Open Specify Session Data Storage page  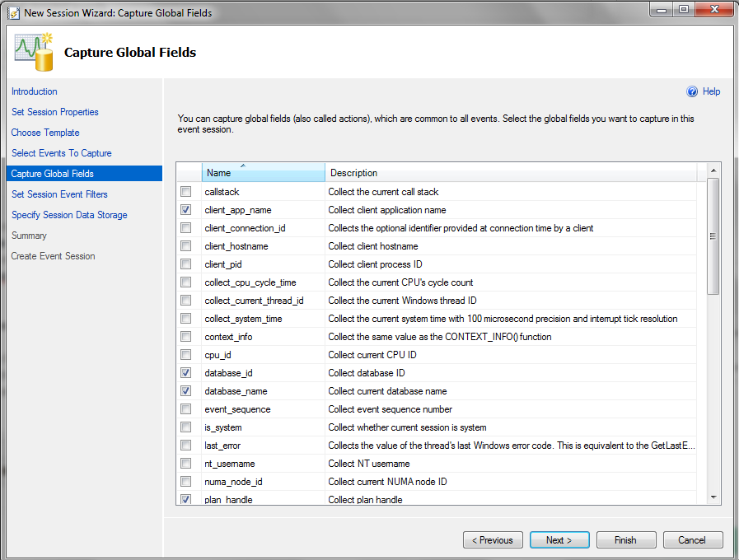pos(69,215)
